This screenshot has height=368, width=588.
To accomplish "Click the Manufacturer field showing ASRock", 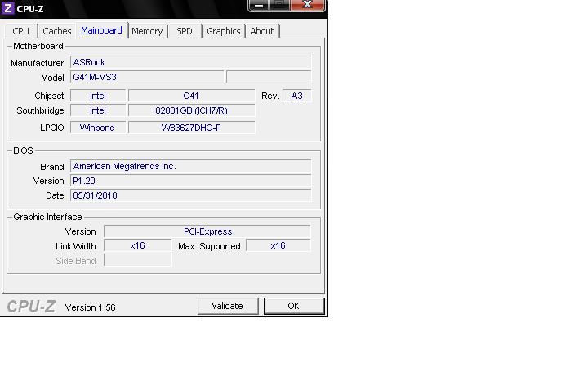I will 190,62.
